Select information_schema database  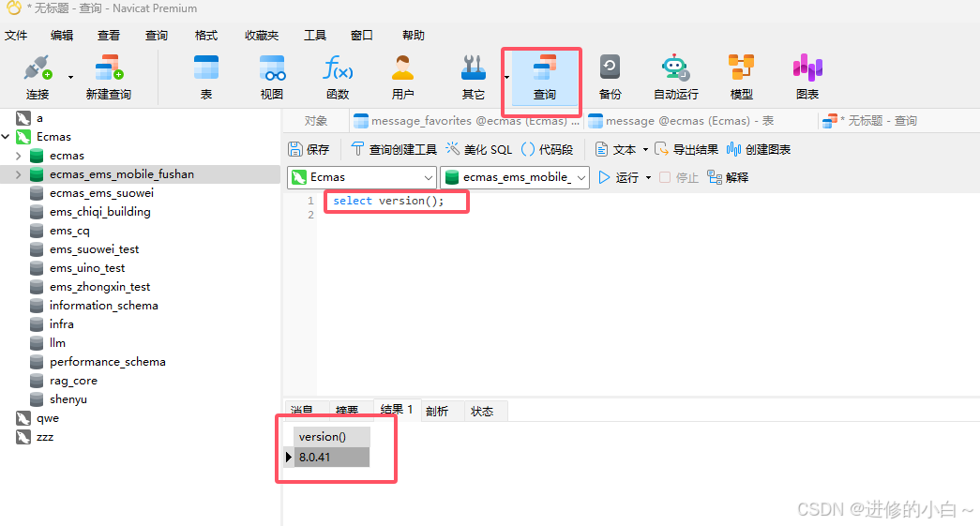[x=104, y=306]
